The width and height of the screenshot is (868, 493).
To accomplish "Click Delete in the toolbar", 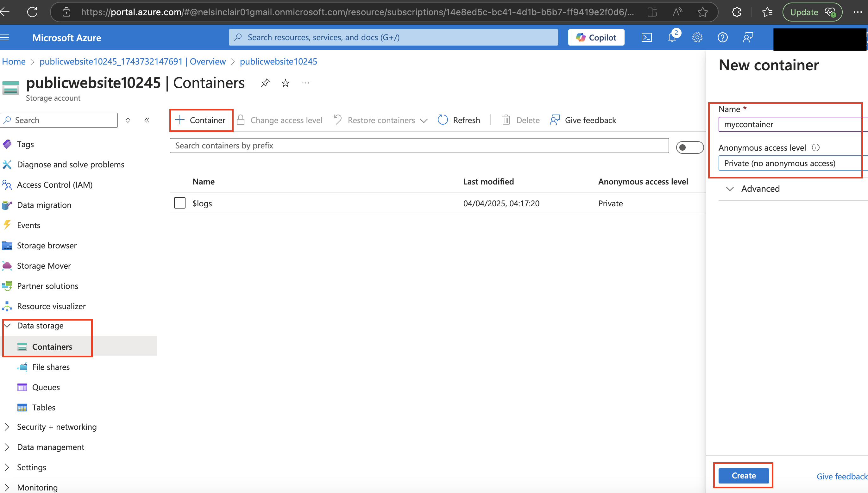I will pyautogui.click(x=520, y=120).
